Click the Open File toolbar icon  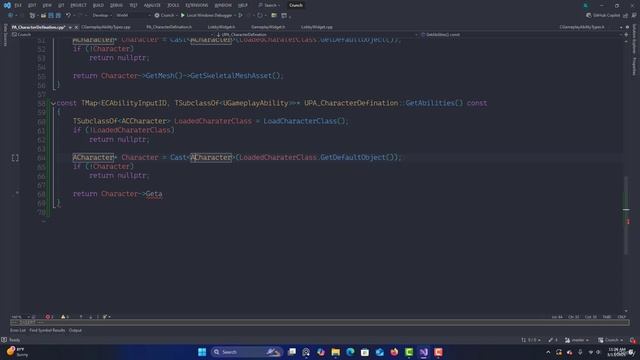point(43,16)
